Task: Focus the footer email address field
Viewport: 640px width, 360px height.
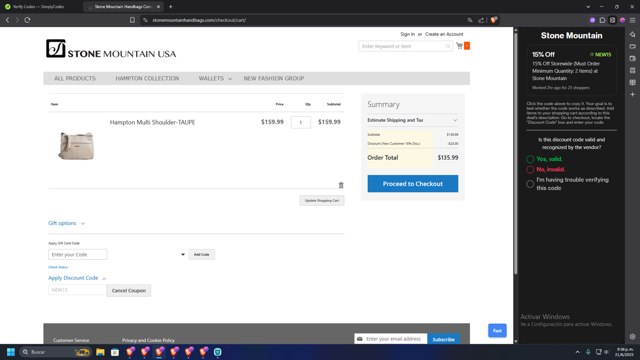Action: tap(391, 339)
